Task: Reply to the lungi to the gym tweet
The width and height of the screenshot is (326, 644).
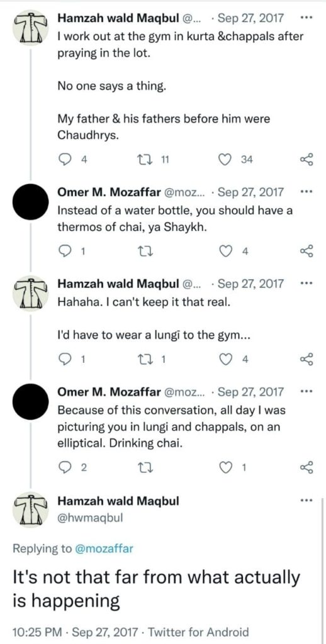Action: (x=64, y=359)
